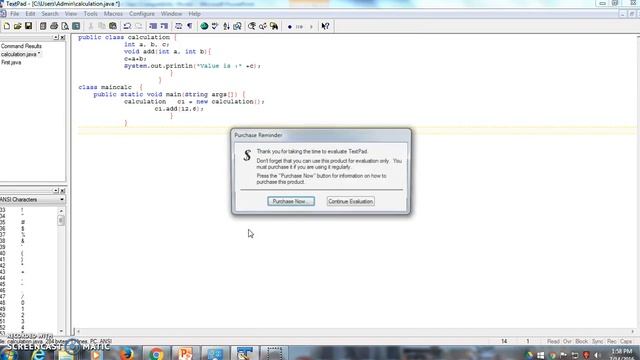
Task: Click the Find in Files binoculars icon
Action: [274, 26]
